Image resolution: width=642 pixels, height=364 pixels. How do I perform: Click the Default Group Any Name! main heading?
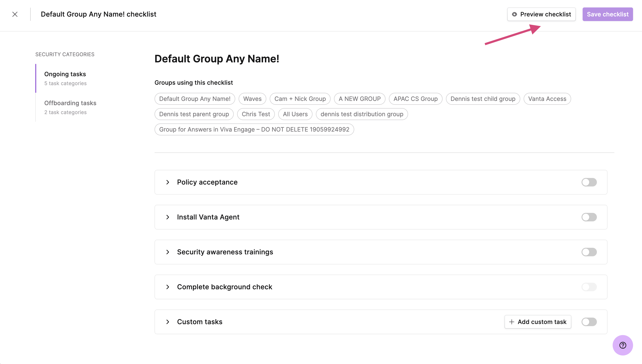(x=217, y=59)
